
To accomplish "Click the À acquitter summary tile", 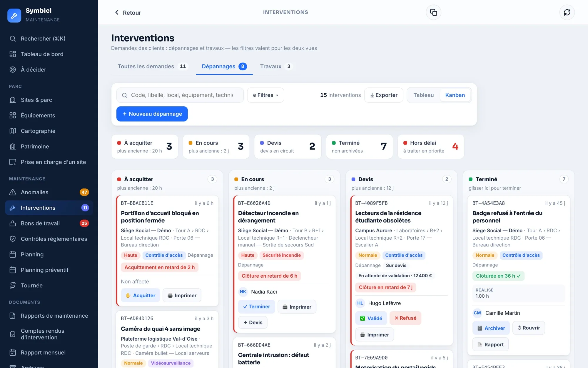I will (145, 147).
